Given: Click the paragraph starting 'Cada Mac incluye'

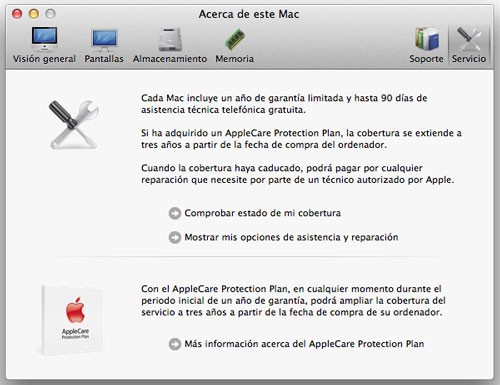Looking at the screenshot, I should tap(284, 104).
